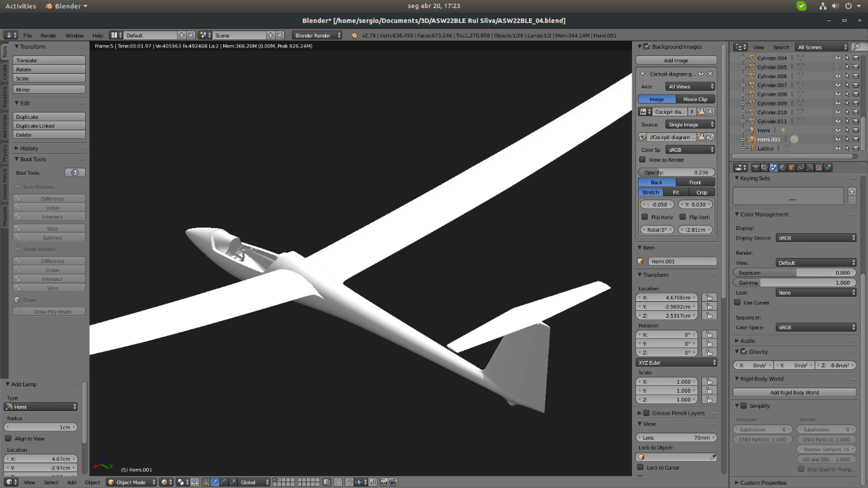Screen dimensions: 868x488
Task: Click the Bool Tools help icon
Action: (x=75, y=173)
